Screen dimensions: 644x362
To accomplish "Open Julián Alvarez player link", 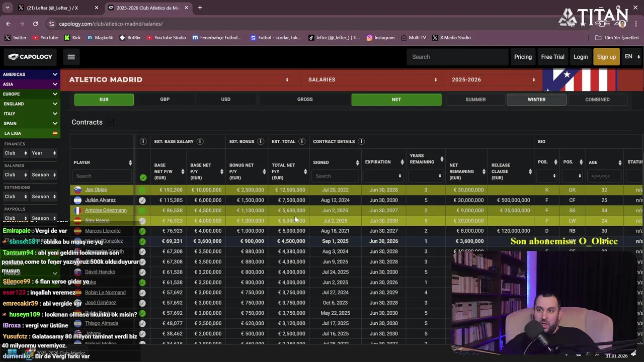I will tap(100, 200).
